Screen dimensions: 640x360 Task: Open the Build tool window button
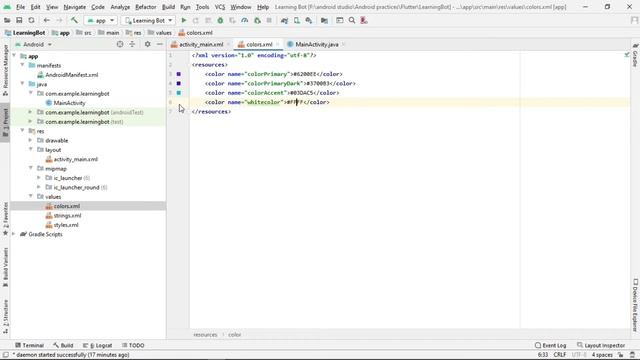pyautogui.click(x=63, y=345)
